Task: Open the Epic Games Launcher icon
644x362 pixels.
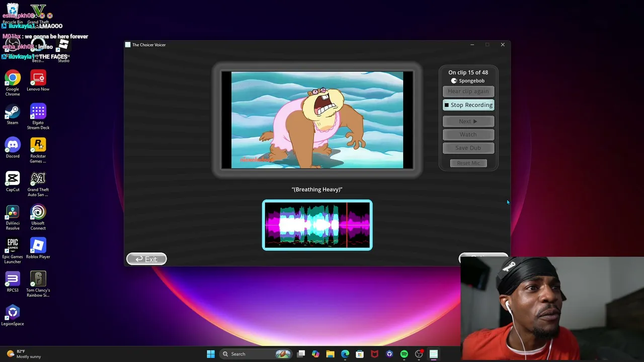Action: [x=13, y=251]
